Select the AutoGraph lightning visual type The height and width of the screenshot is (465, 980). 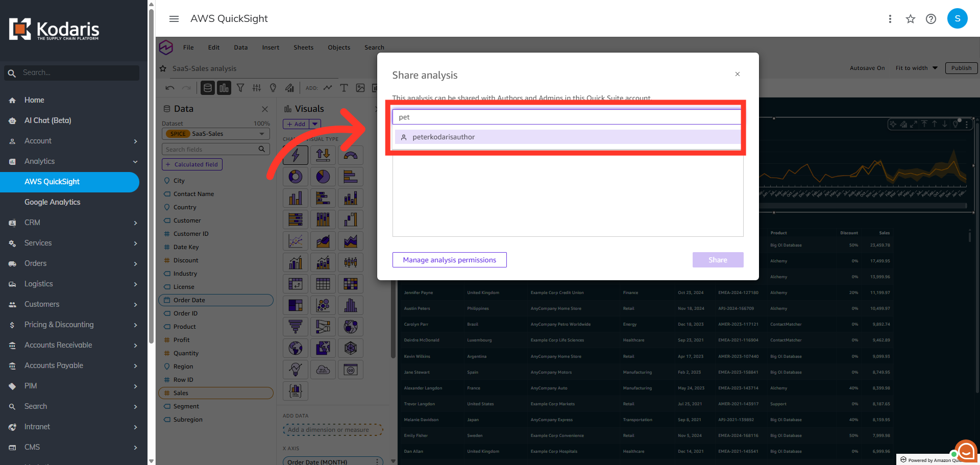296,155
